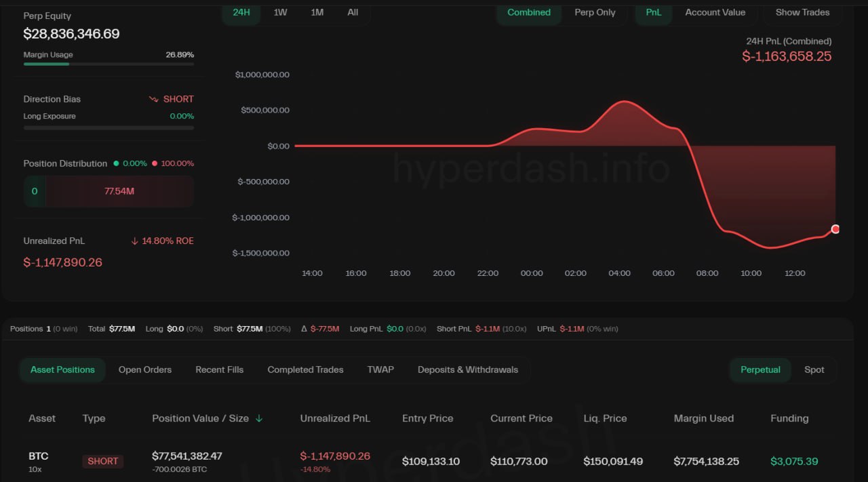Click the 77.54M short distribution bar
Image resolution: width=868 pixels, height=482 pixels.
119,191
